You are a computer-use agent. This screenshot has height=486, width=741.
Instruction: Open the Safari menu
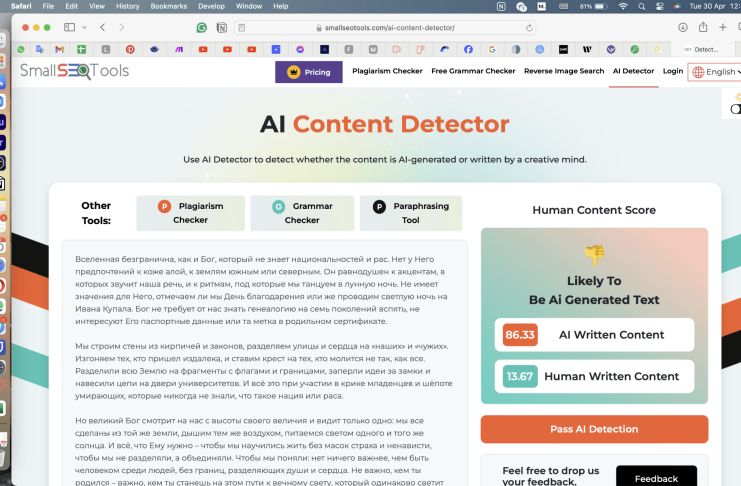point(21,6)
